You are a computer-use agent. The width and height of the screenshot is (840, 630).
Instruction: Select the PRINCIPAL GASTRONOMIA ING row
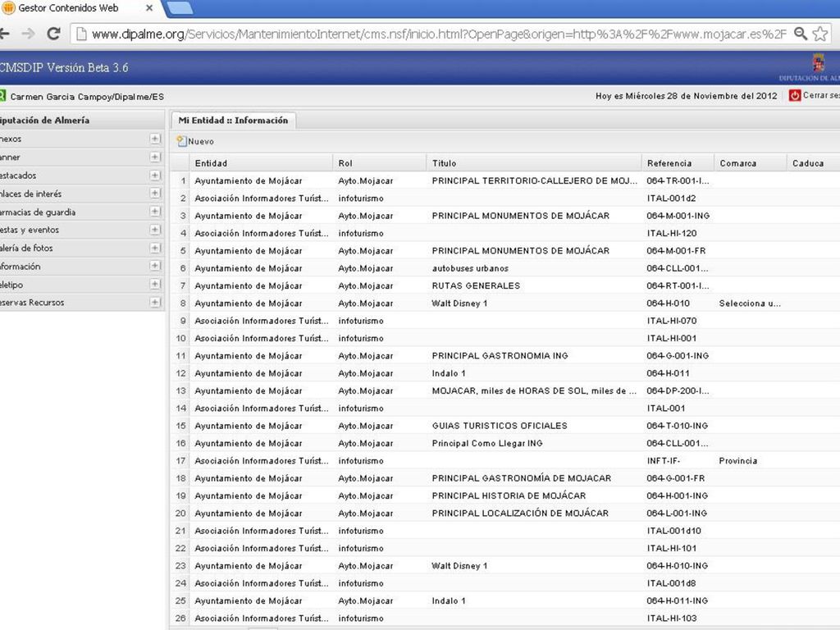[x=505, y=356]
